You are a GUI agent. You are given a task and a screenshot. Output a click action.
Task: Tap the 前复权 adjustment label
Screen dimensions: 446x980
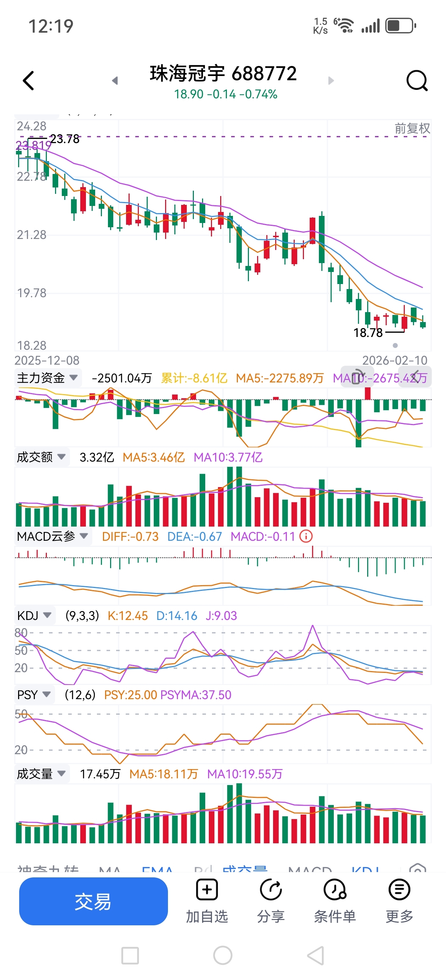[x=412, y=129]
